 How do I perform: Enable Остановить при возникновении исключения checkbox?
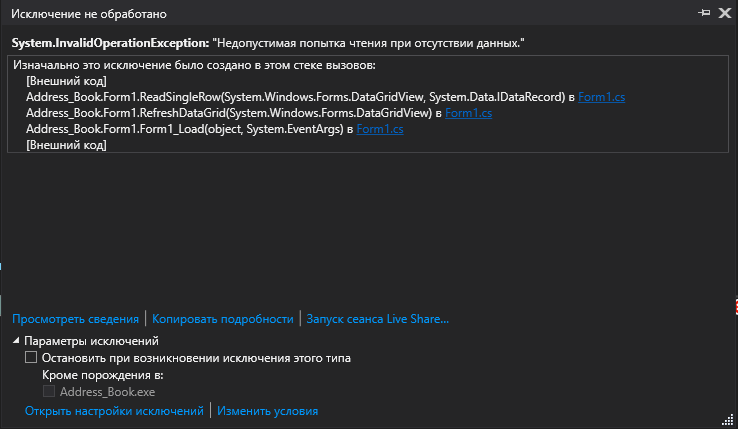pyautogui.click(x=31, y=358)
